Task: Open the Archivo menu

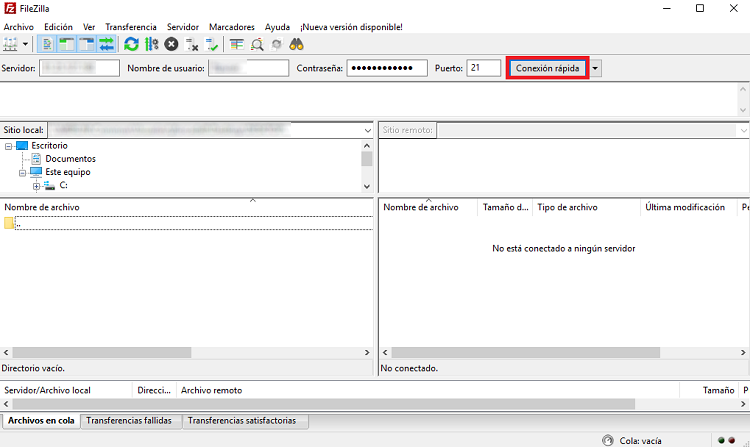Action: [x=19, y=27]
